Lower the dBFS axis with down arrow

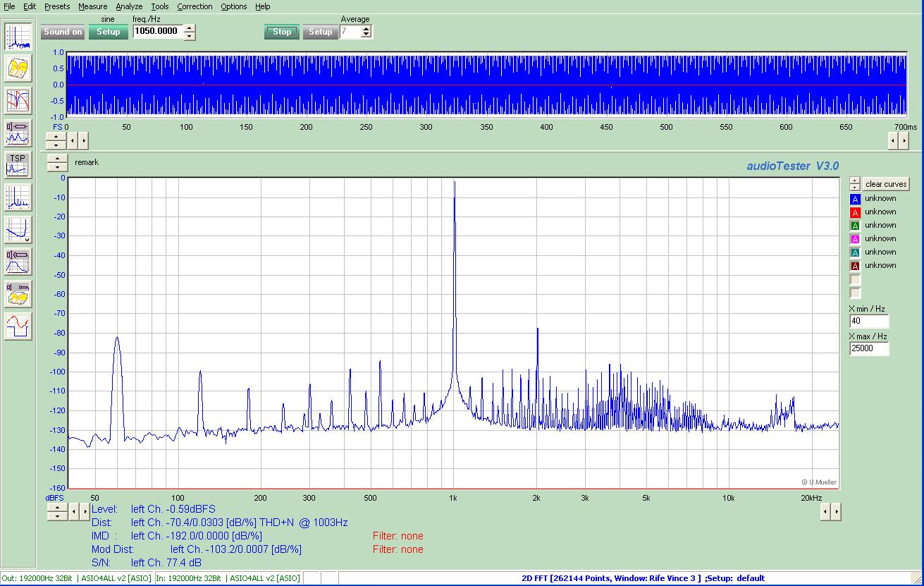click(57, 515)
